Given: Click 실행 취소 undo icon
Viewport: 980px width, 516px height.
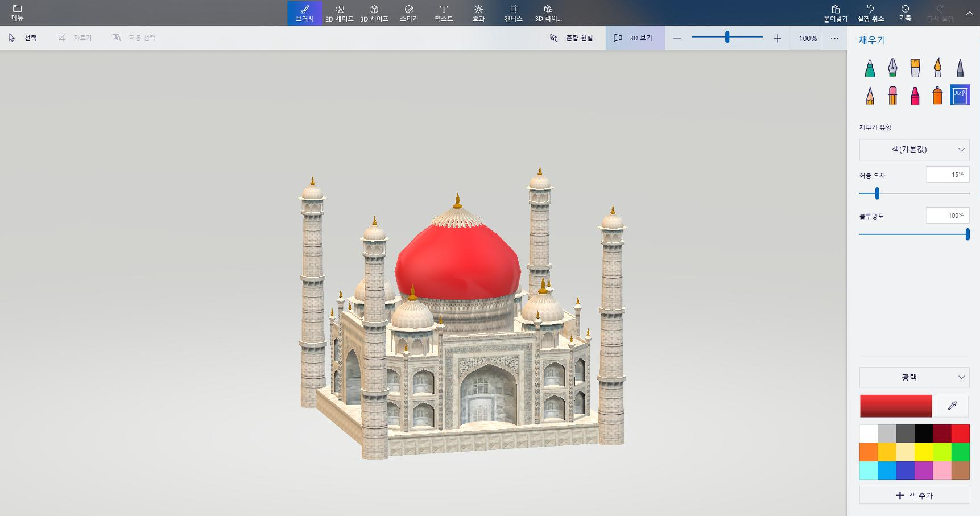Looking at the screenshot, I should 870,13.
